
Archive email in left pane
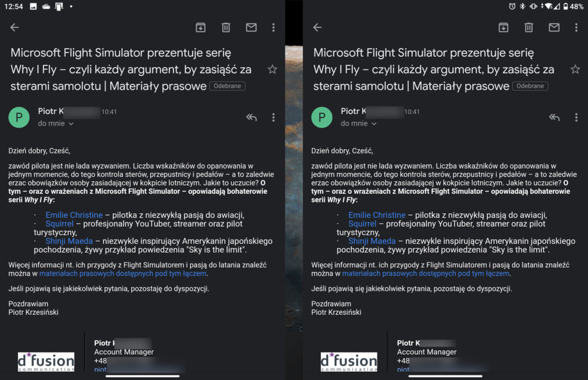point(201,28)
